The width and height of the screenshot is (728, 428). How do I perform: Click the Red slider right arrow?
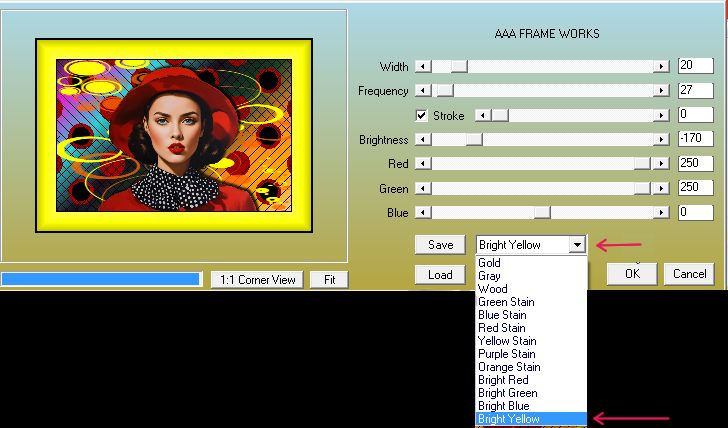tap(661, 163)
